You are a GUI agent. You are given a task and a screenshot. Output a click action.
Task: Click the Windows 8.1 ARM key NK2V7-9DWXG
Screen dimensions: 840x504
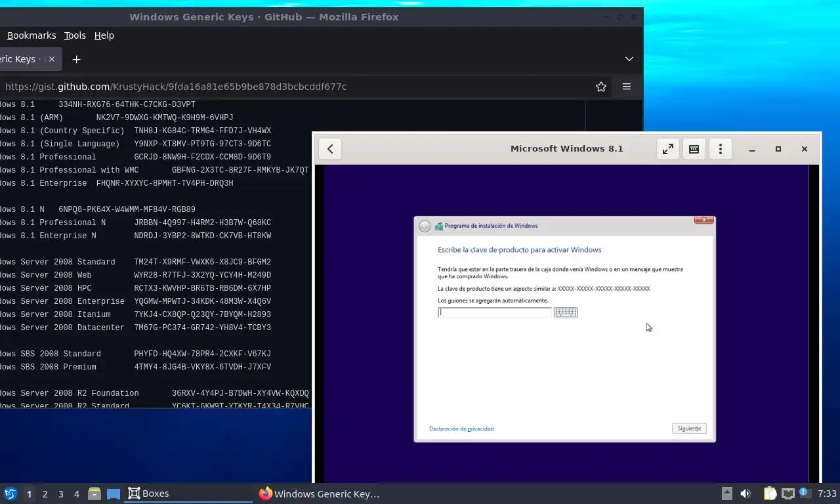point(165,117)
